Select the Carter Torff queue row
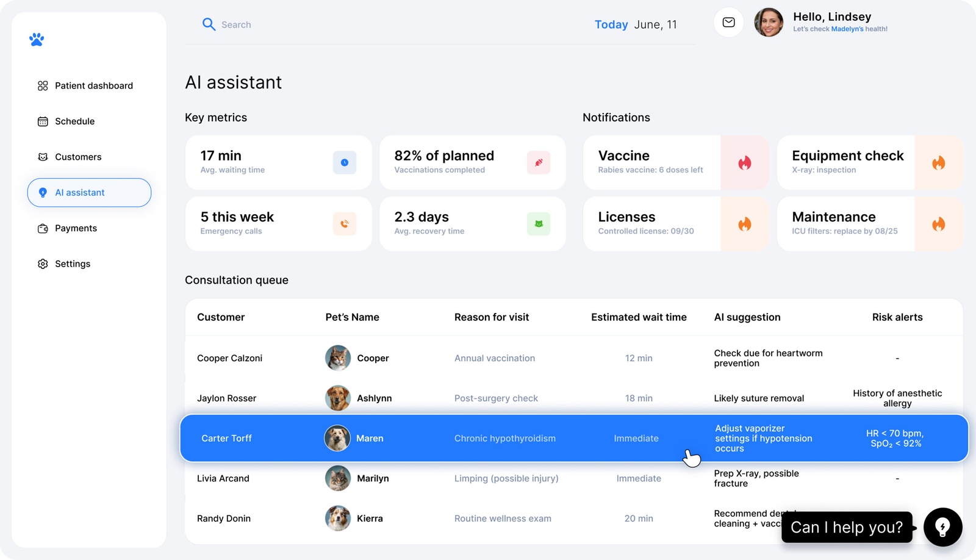 click(573, 438)
